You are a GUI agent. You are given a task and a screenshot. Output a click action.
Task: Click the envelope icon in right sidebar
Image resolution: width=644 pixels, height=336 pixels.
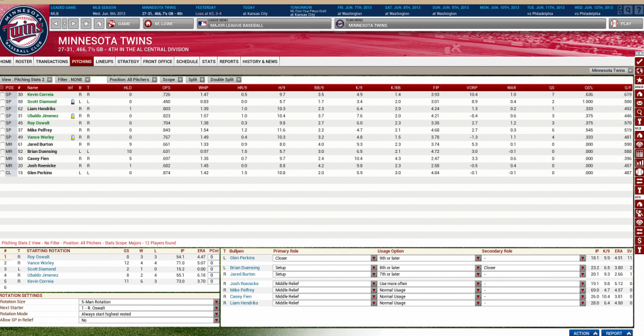point(639,103)
